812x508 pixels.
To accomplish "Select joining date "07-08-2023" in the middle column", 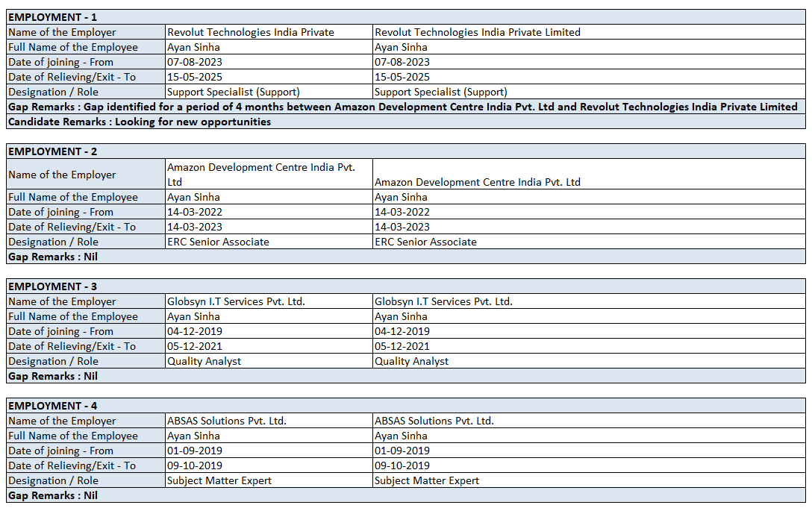I will pos(195,62).
